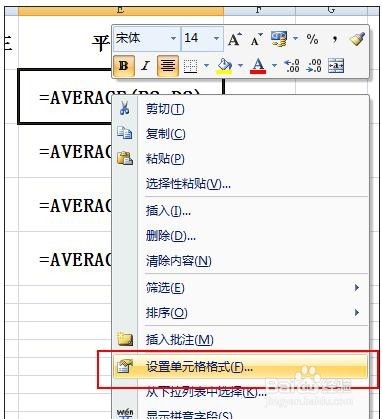
Task: Choose 复制(C) from context menu
Action: point(241,134)
